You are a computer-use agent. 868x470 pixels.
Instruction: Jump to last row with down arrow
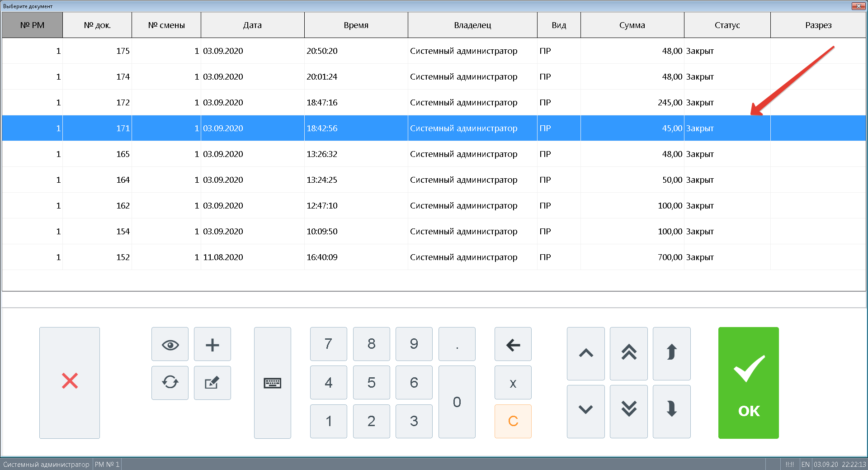[672, 411]
